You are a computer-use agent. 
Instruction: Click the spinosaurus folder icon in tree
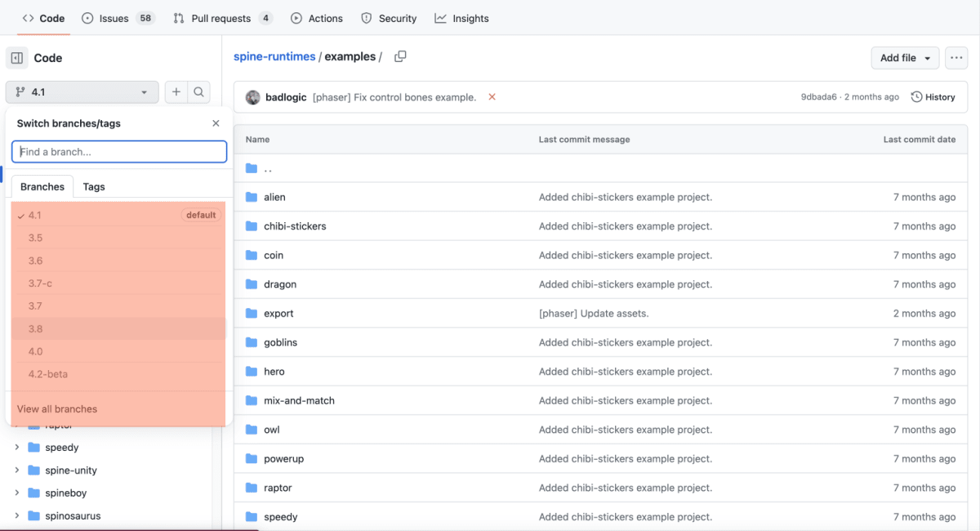[x=33, y=516]
